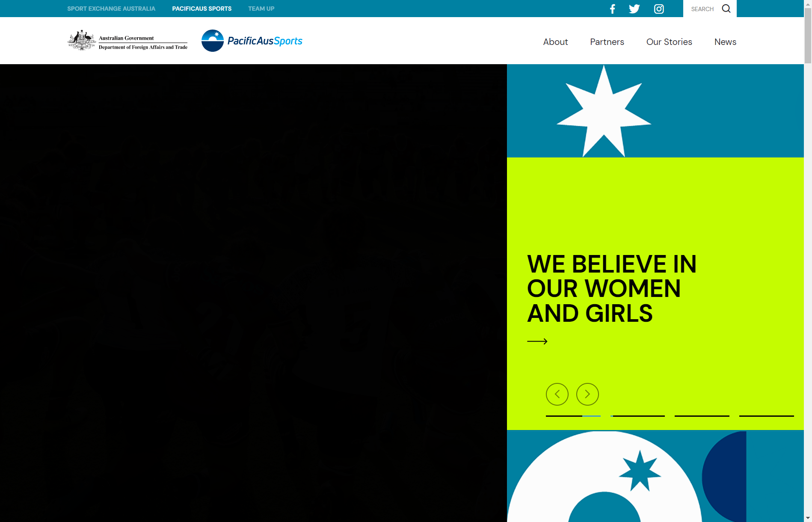The width and height of the screenshot is (812, 522).
Task: Click the search magnifying glass icon
Action: tap(726, 9)
